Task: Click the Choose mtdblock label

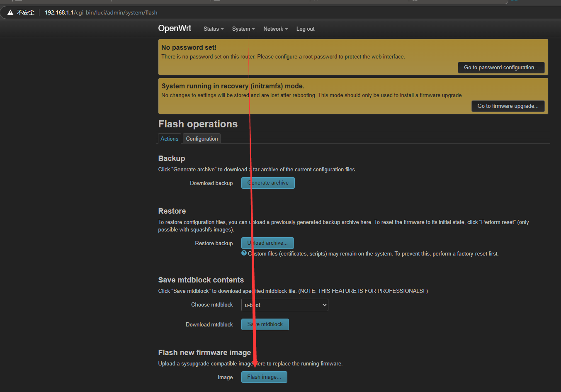Action: pos(212,305)
